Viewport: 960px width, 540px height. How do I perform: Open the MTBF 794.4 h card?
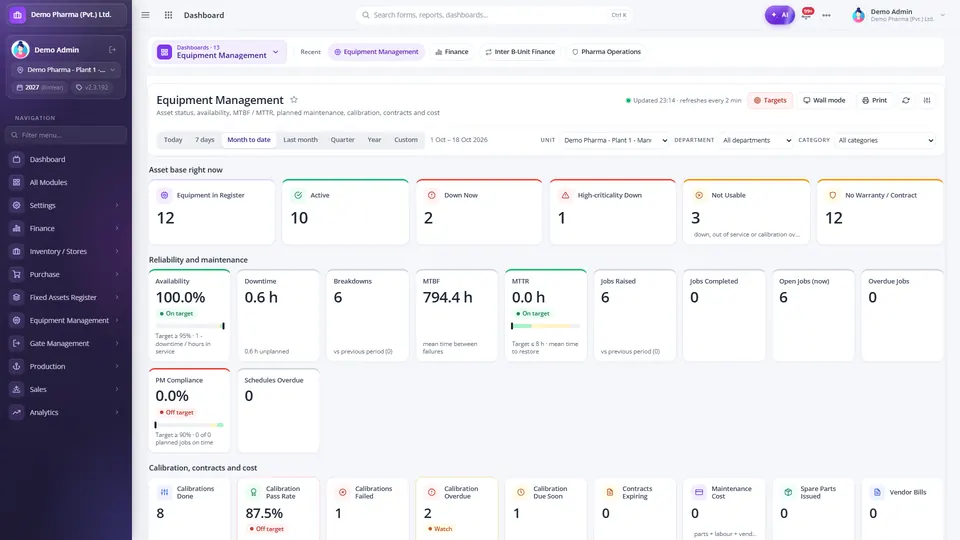point(457,315)
